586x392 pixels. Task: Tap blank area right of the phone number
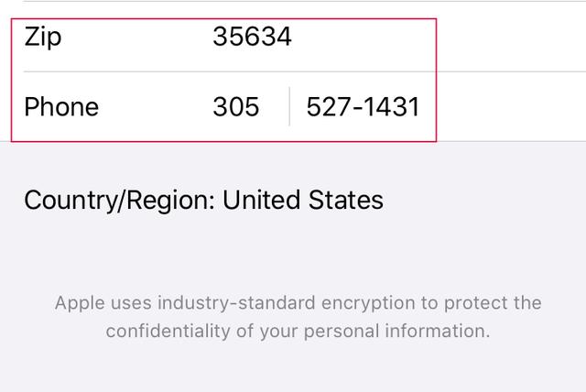click(x=504, y=107)
